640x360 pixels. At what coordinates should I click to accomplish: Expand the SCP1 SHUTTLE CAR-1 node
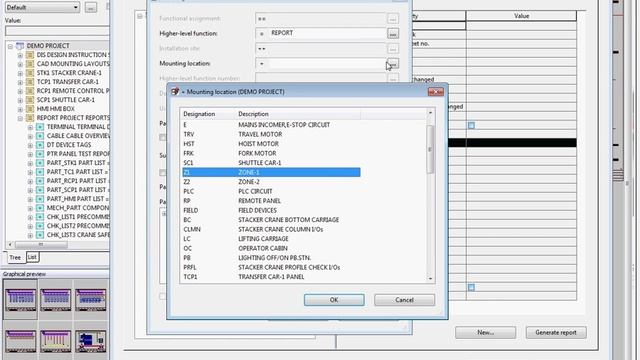click(x=20, y=100)
